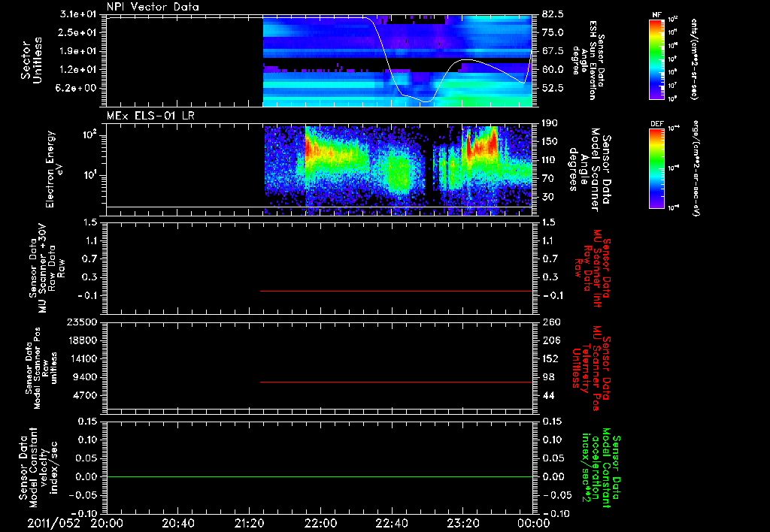
Task: Click the NF color bar legend
Action: pos(656,59)
